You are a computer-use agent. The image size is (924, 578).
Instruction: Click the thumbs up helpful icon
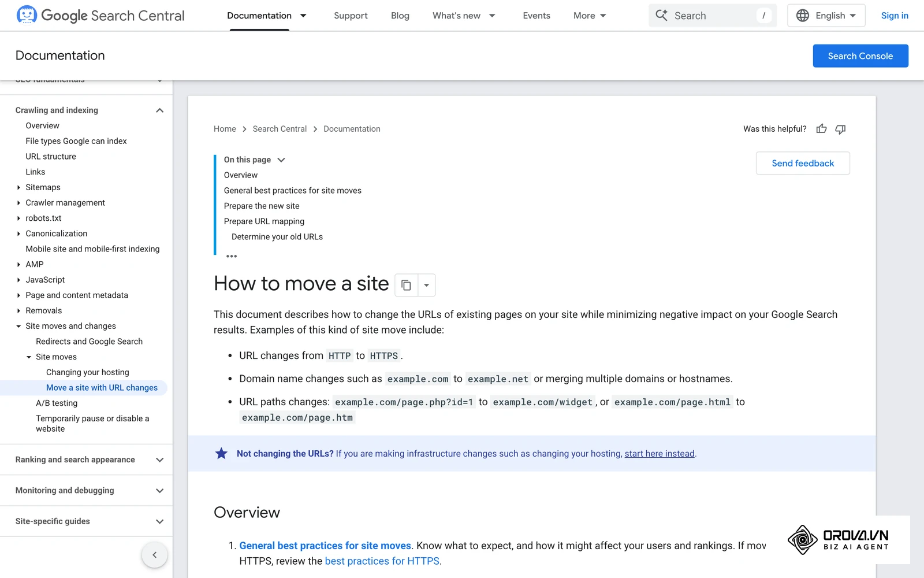pyautogui.click(x=821, y=129)
